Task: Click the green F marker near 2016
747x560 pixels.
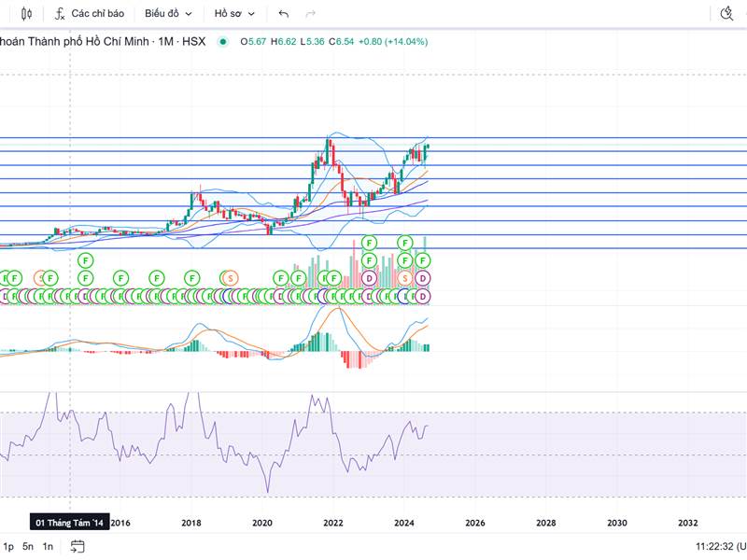Action: pyautogui.click(x=121, y=278)
